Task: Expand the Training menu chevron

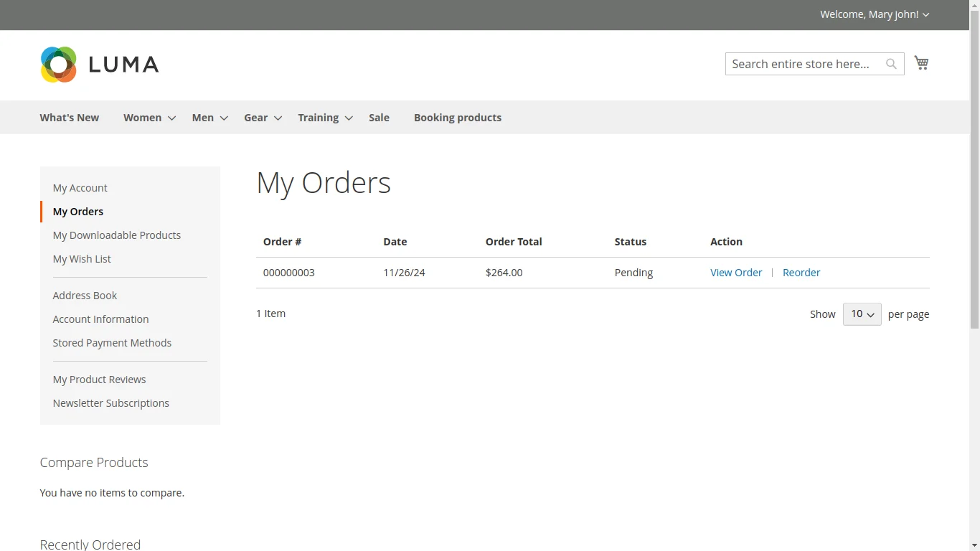Action: 349,118
